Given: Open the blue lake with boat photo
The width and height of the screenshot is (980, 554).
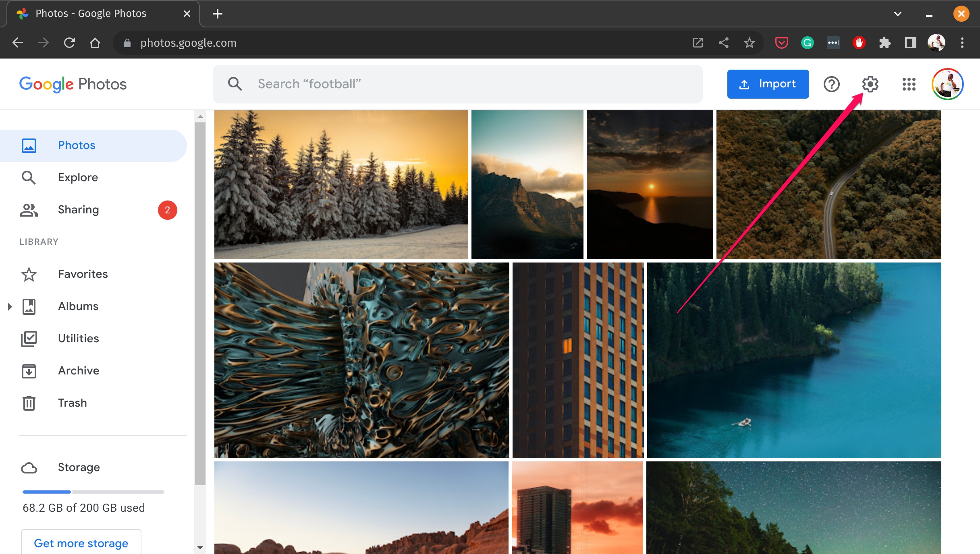Looking at the screenshot, I should [794, 360].
